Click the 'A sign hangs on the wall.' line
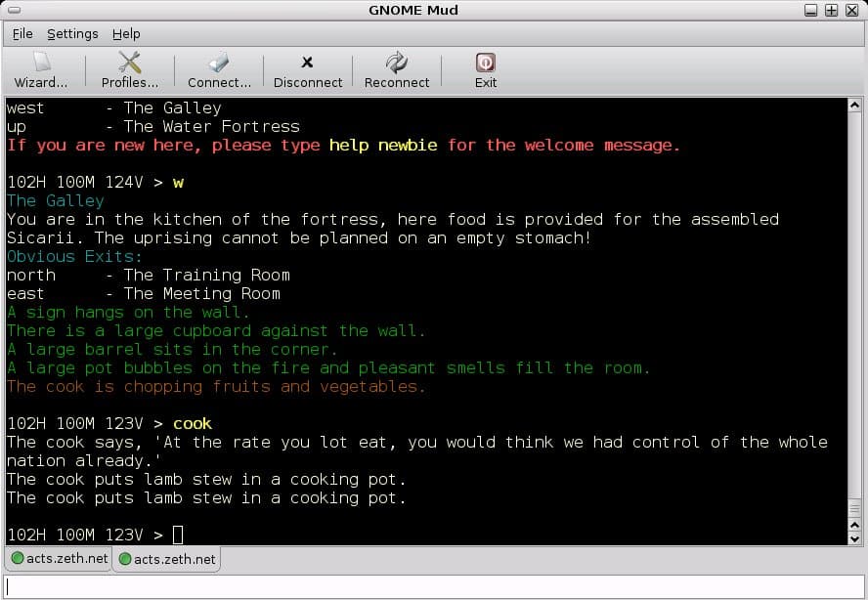The height and width of the screenshot is (600, 868). (x=128, y=313)
